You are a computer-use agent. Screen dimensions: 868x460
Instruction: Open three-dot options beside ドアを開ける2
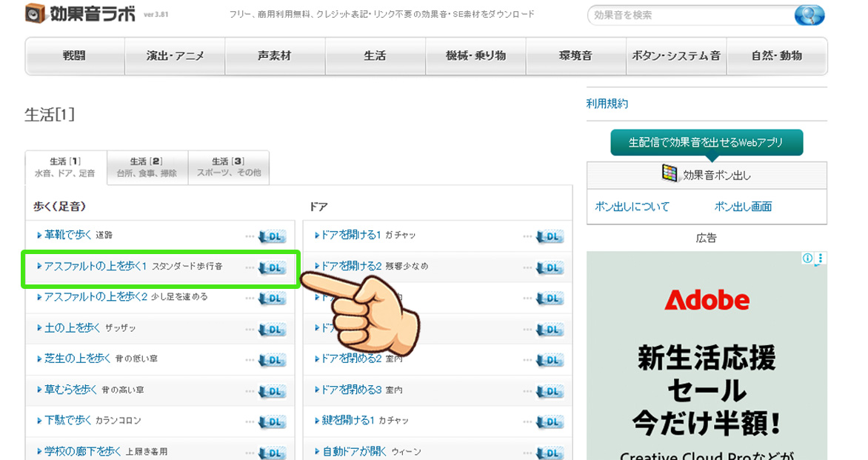pos(527,267)
